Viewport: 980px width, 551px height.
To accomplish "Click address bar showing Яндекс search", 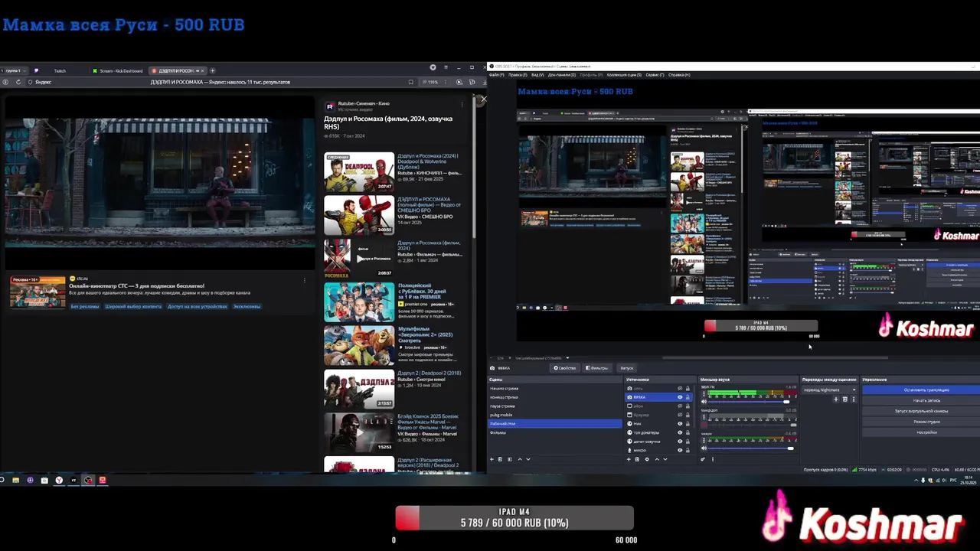I will tap(222, 82).
